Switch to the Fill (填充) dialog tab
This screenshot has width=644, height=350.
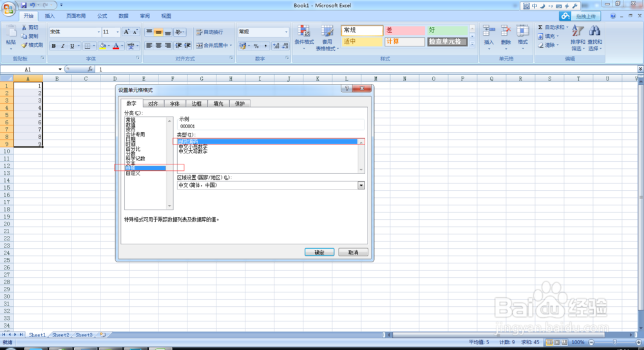(218, 104)
